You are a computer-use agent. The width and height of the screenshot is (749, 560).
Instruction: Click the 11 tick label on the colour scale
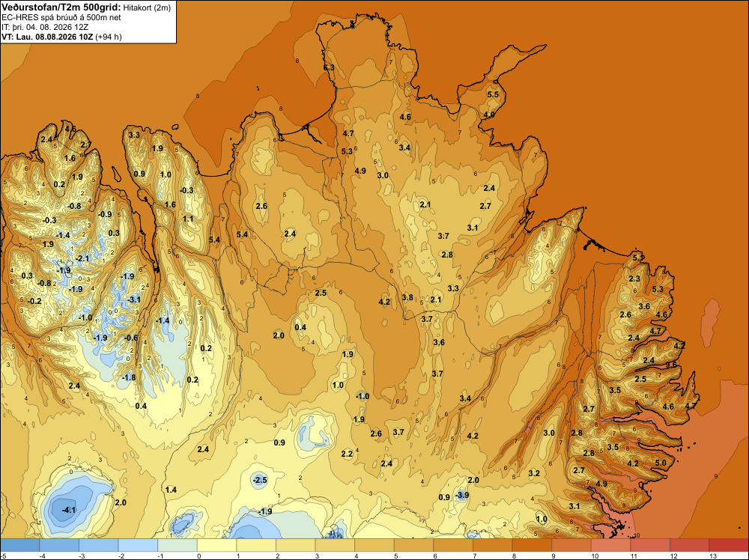(x=634, y=556)
